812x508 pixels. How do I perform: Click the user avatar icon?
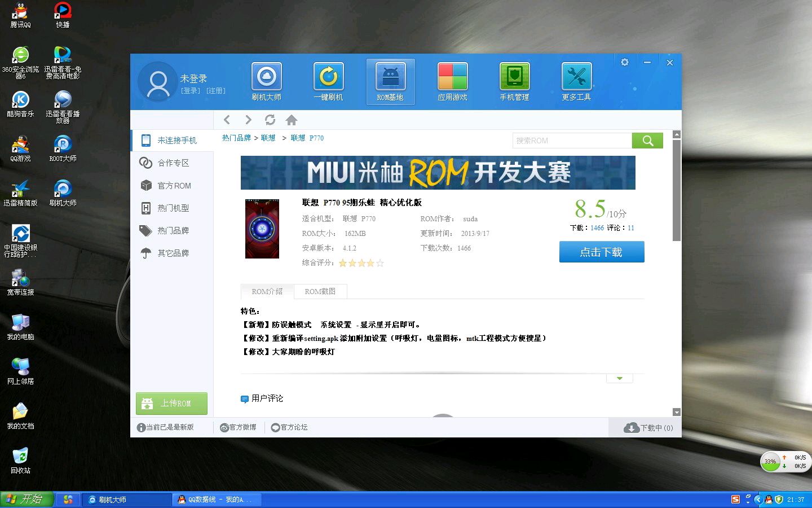pyautogui.click(x=158, y=82)
